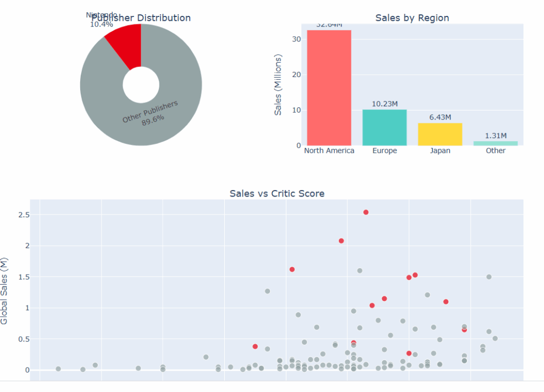Select the Publisher Distribution chart title
This screenshot has height=392, width=544.
tap(141, 18)
